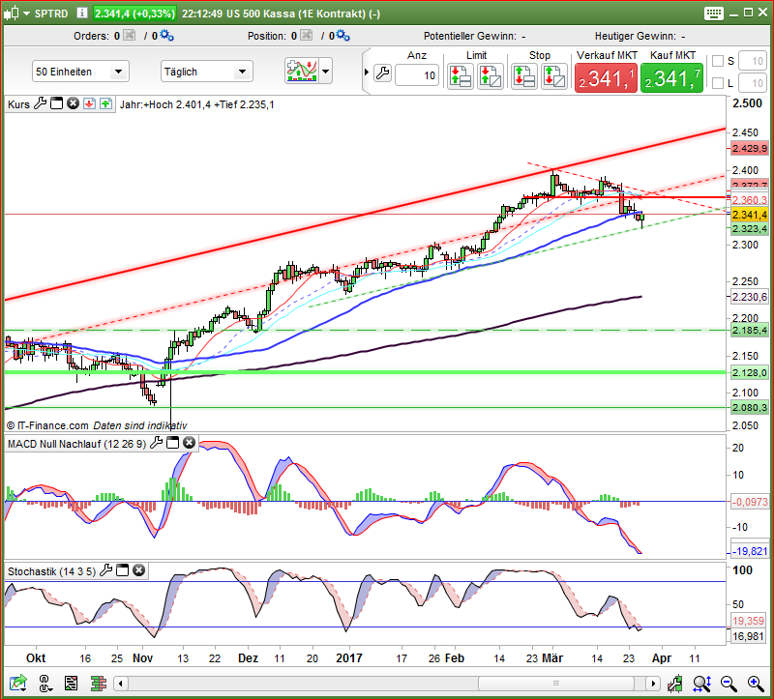Click the green Kauf MKT buy button
Screen dimensions: 774x700
[x=671, y=78]
